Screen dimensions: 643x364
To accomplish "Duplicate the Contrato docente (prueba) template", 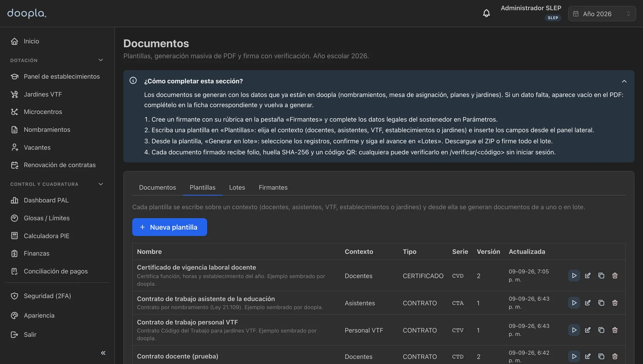I will (x=601, y=356).
